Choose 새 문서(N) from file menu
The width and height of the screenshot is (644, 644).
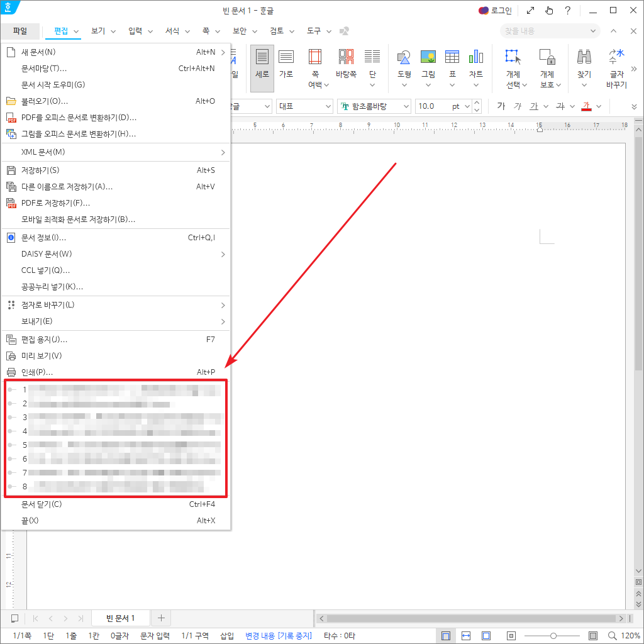click(116, 52)
